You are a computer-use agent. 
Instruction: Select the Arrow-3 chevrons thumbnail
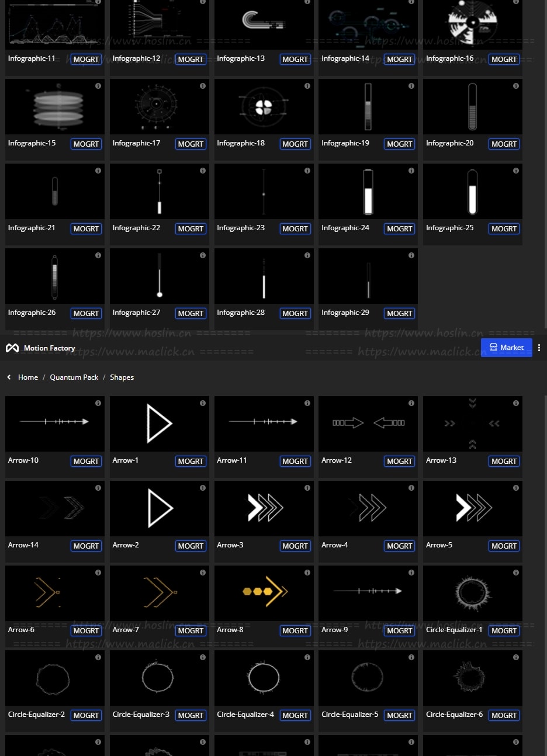point(264,508)
